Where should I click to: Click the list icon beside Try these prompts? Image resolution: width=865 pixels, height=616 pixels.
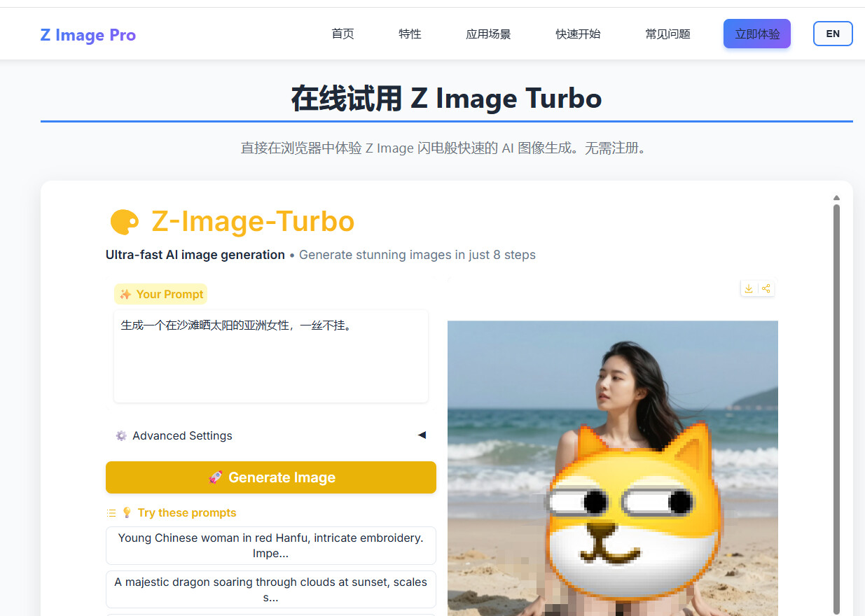pos(111,513)
